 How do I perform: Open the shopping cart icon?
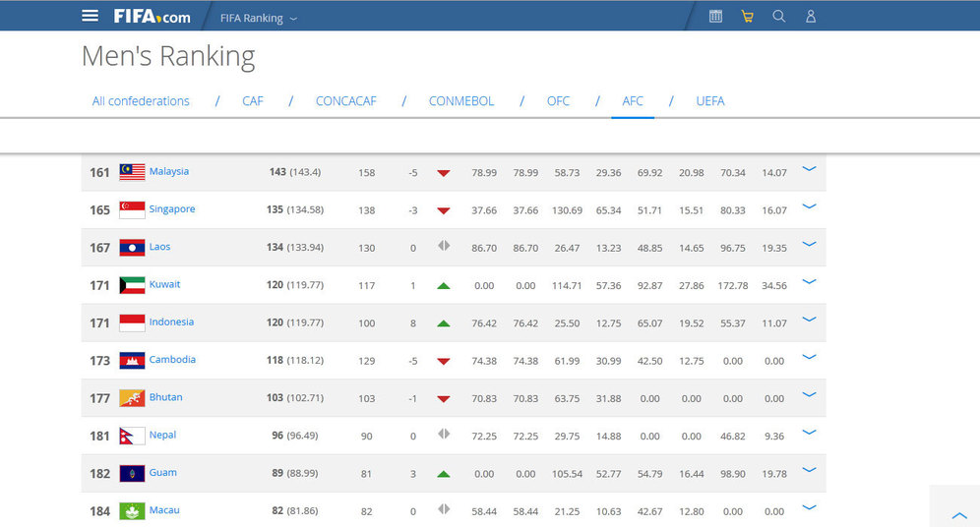tap(747, 17)
